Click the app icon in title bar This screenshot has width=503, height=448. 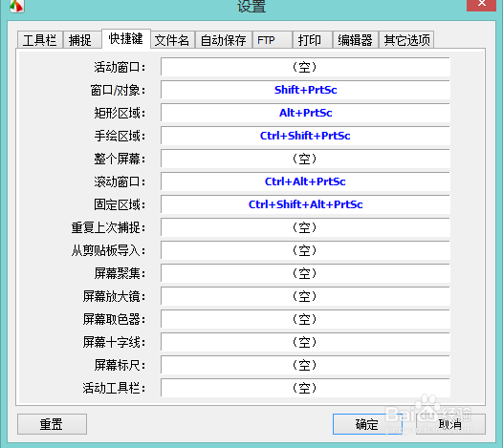(x=16, y=6)
